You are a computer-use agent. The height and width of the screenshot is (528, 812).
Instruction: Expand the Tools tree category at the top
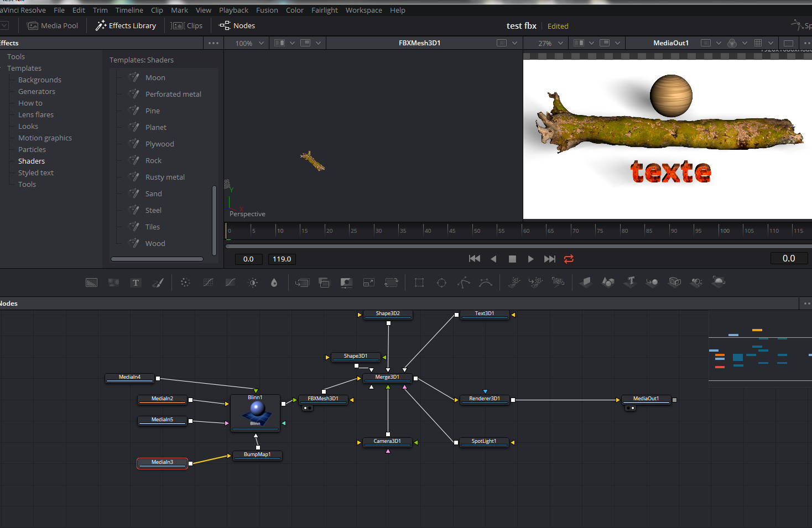[x=15, y=56]
